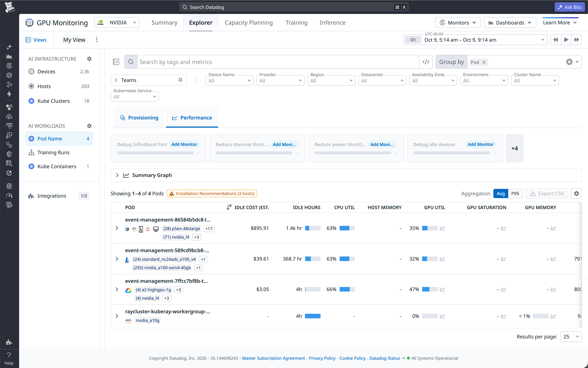Step time range backward
Image resolution: width=588 pixels, height=368 pixels.
click(556, 40)
